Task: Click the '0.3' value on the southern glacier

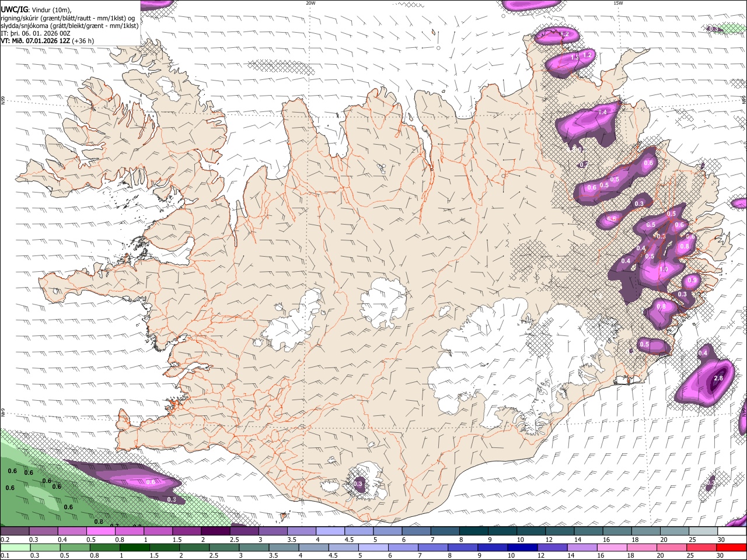Action: point(358,484)
